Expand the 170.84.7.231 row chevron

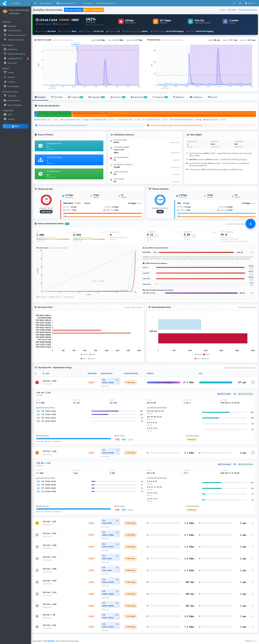click(x=253, y=627)
